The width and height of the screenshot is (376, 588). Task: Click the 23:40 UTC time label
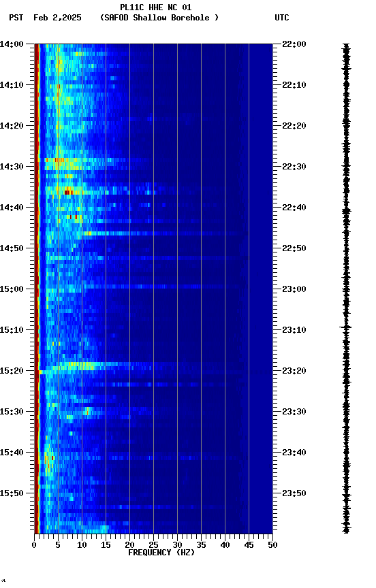click(x=294, y=453)
